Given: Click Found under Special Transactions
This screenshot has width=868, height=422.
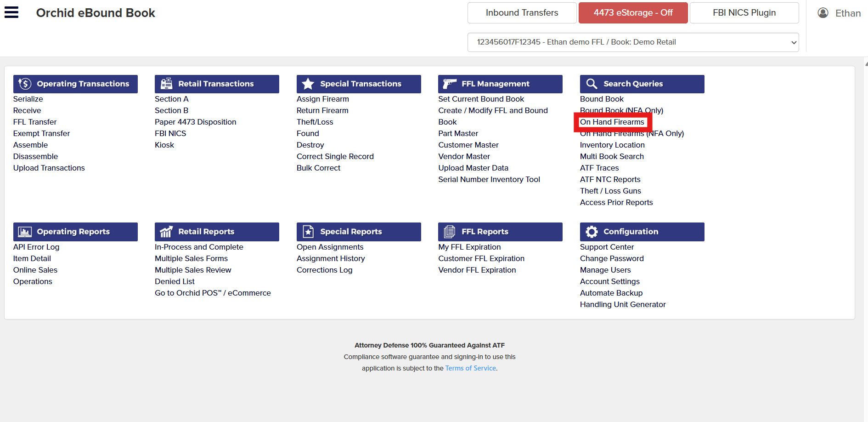Looking at the screenshot, I should 308,133.
